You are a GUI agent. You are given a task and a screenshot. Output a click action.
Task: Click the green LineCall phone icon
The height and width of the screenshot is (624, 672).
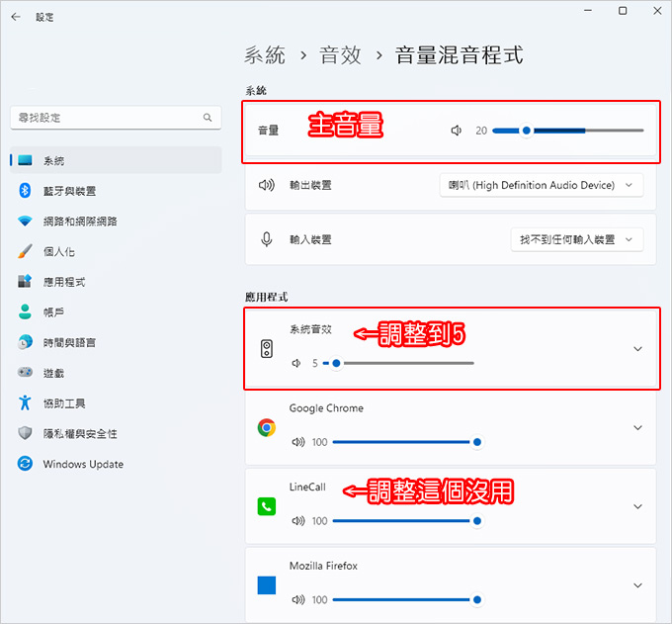click(267, 506)
